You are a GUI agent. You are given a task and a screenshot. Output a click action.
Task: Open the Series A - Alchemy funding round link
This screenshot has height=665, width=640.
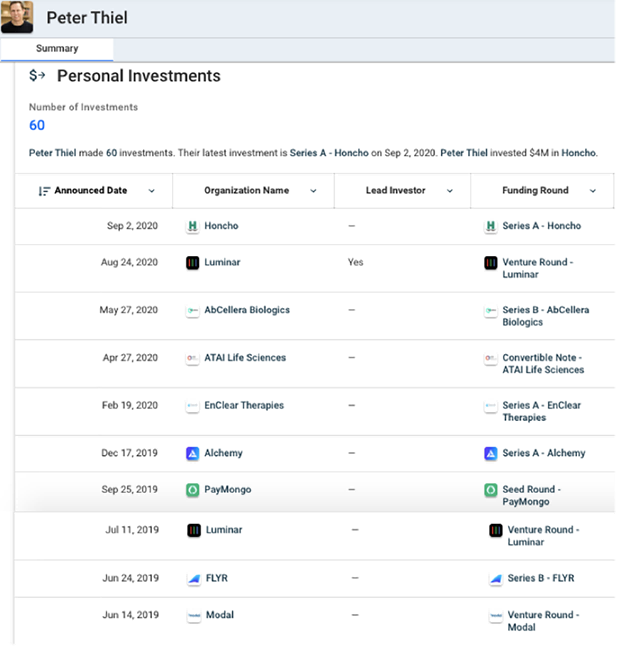(x=544, y=453)
